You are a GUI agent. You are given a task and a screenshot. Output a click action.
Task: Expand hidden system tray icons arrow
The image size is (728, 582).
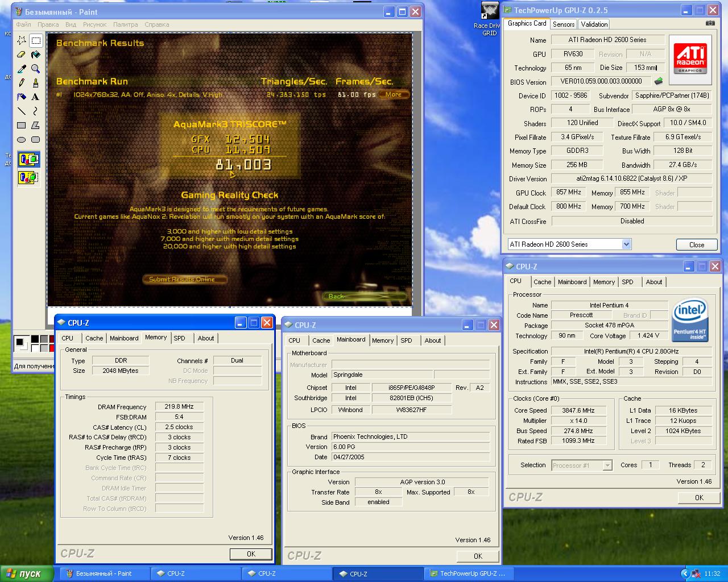685,573
